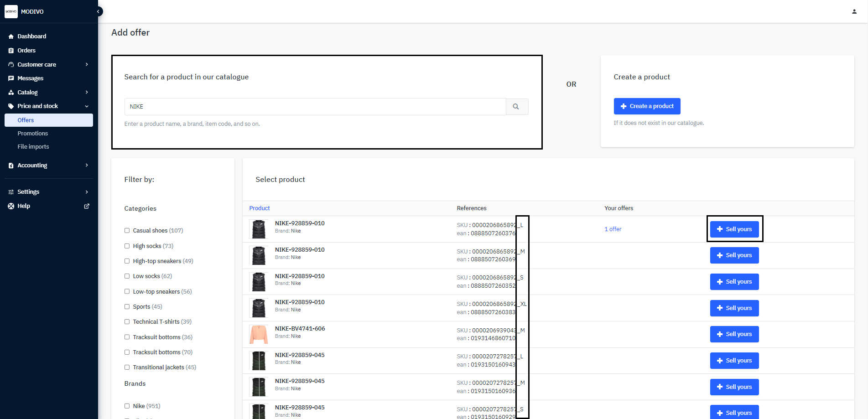Image resolution: width=868 pixels, height=419 pixels.
Task: Tick the Transitional jackets checkbox
Action: [x=127, y=367]
